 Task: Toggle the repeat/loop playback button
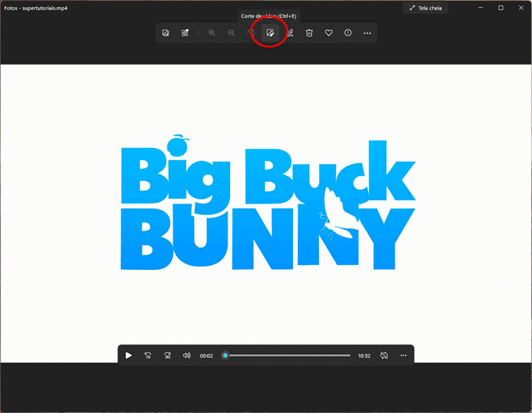[384, 356]
